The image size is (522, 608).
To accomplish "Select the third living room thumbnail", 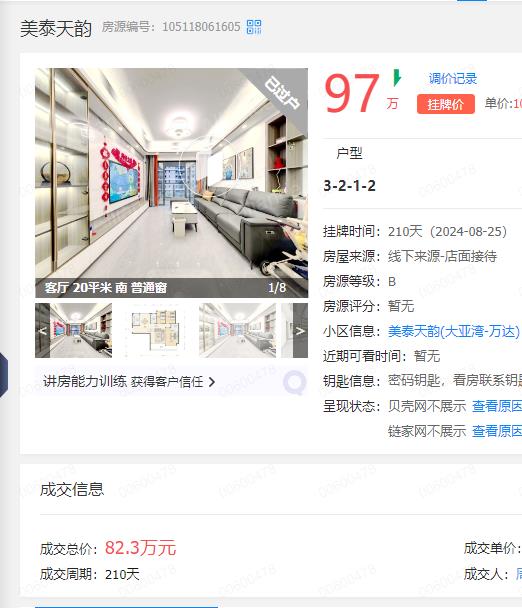I will pyautogui.click(x=237, y=331).
